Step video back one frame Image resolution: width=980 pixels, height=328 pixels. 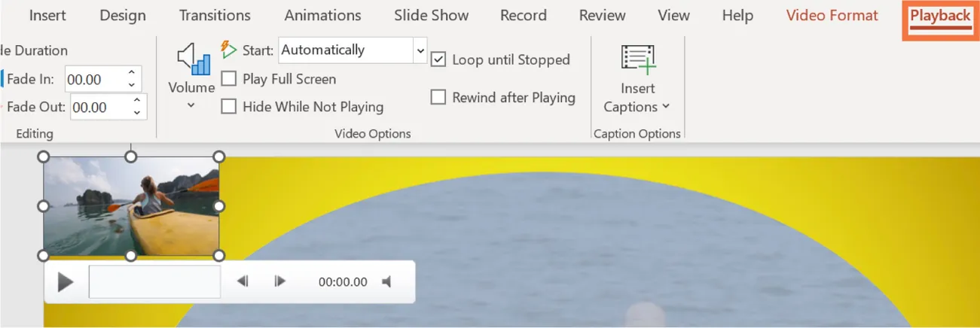(x=243, y=281)
